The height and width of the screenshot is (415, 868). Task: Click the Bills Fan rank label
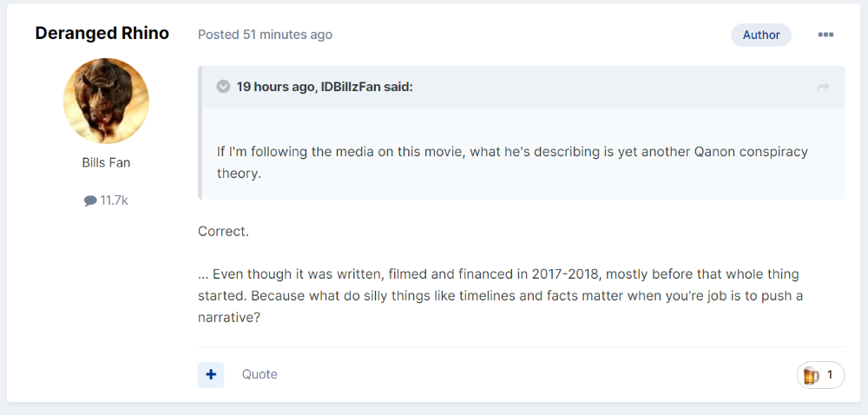click(x=106, y=162)
